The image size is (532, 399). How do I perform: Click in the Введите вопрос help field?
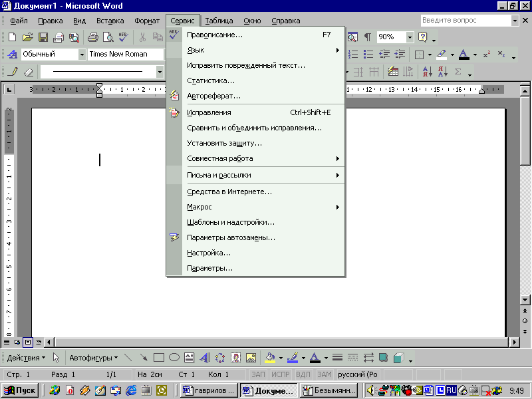click(x=466, y=21)
